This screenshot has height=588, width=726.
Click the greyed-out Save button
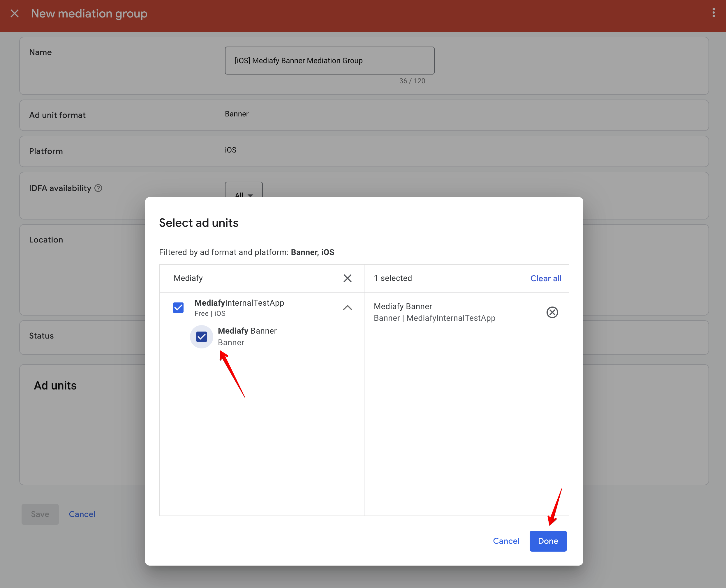[40, 514]
